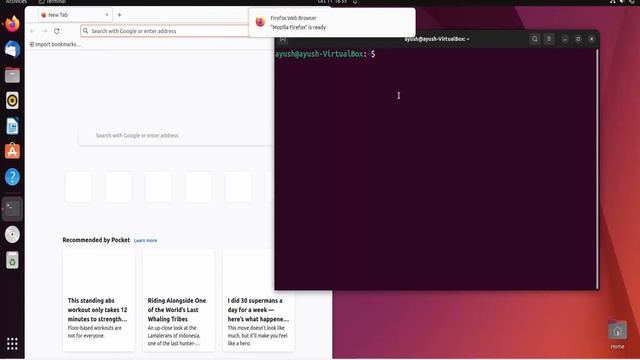The width and height of the screenshot is (640, 360).
Task: Reload the Firefox page
Action: point(57,31)
